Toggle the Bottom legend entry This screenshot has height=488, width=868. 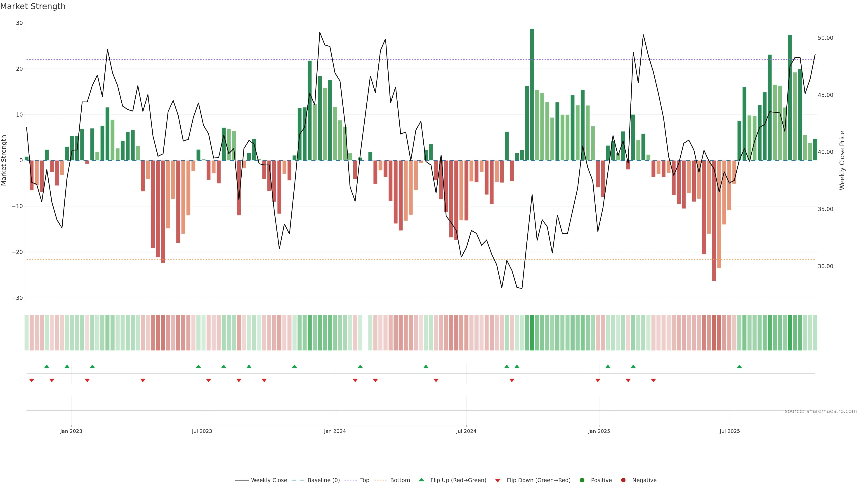coord(400,480)
